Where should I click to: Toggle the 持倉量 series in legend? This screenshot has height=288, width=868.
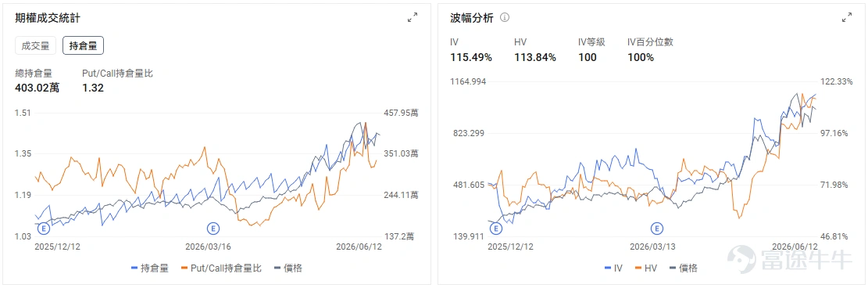[149, 268]
